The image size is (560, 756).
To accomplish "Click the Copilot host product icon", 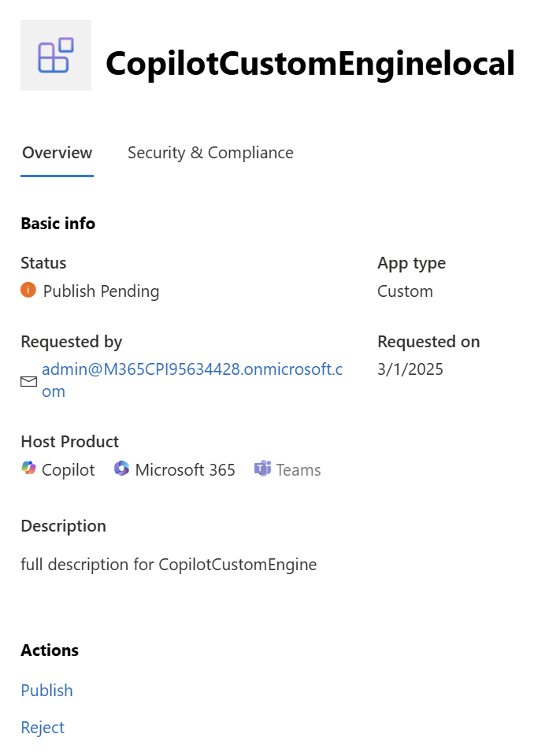I will point(28,468).
